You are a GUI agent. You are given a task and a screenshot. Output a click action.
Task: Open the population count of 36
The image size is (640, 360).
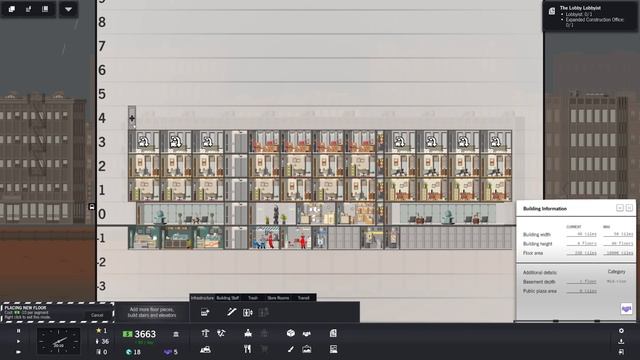coord(102,341)
